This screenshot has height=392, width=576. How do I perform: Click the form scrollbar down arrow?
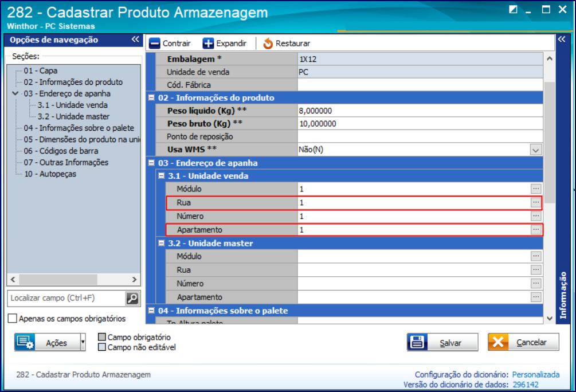click(550, 319)
